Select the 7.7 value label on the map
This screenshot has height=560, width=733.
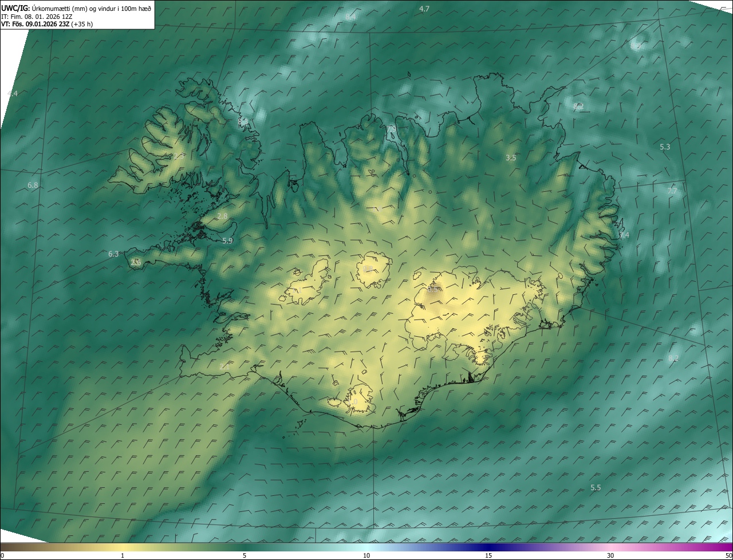[672, 191]
